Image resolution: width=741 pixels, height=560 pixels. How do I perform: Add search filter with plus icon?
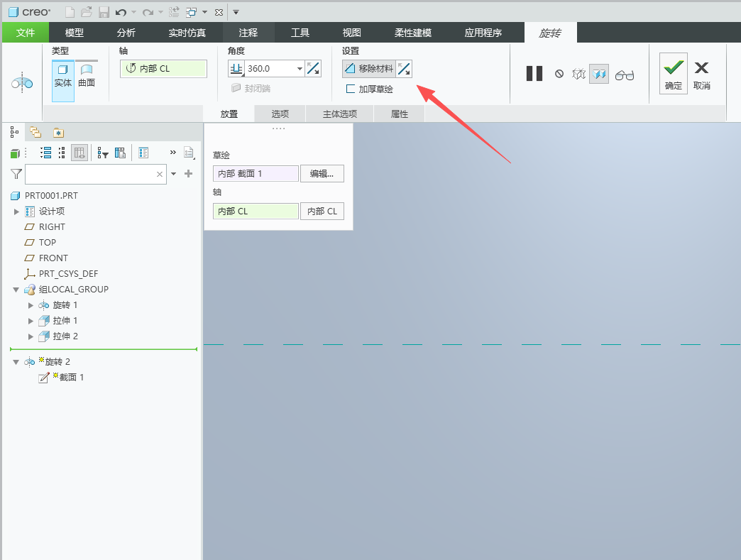(x=189, y=174)
